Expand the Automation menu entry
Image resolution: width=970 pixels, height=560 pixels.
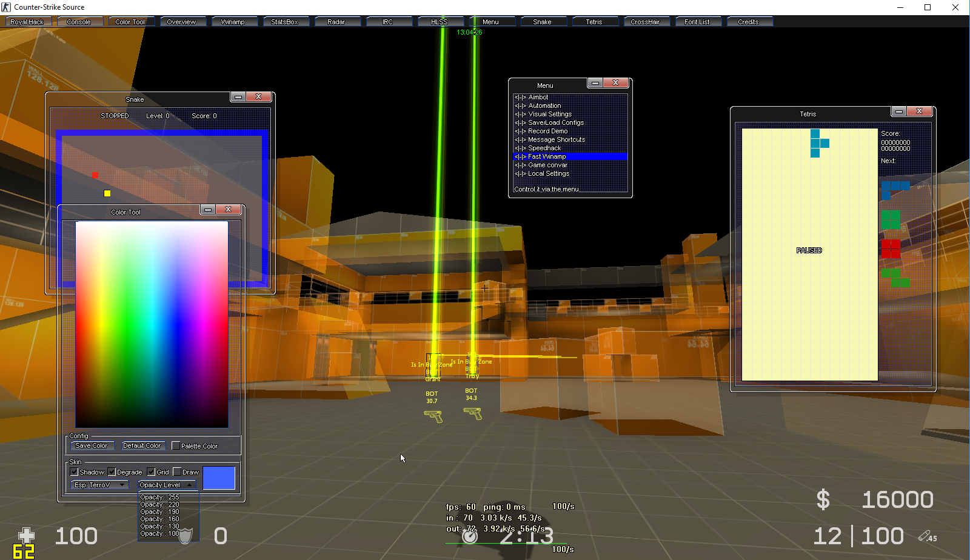[570, 105]
